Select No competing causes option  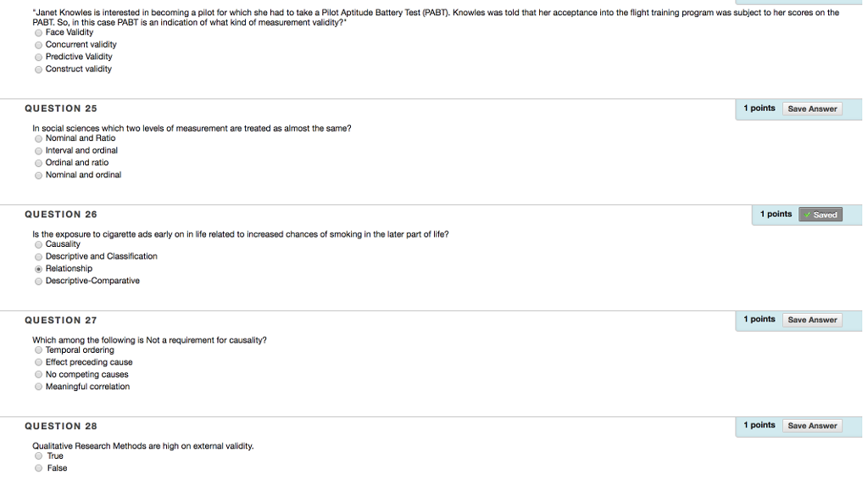(39, 375)
